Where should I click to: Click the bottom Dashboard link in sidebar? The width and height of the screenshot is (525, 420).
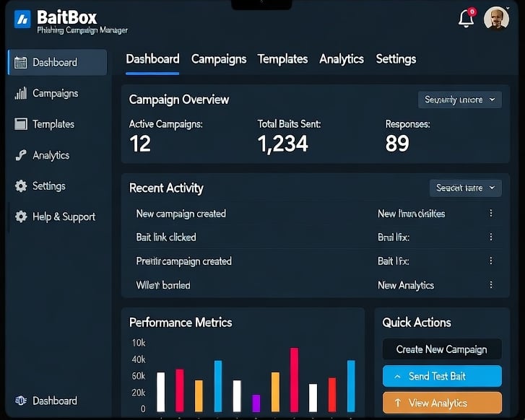click(x=55, y=401)
